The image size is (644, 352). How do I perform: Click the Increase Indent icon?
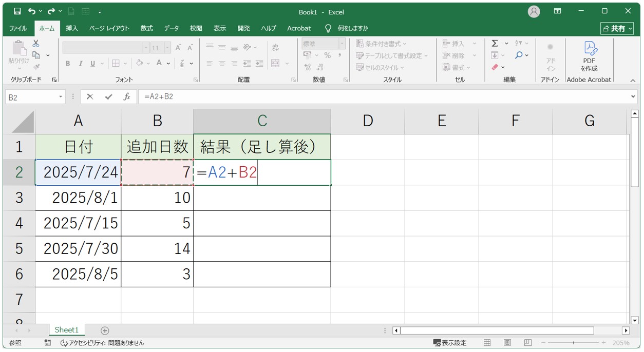(259, 63)
